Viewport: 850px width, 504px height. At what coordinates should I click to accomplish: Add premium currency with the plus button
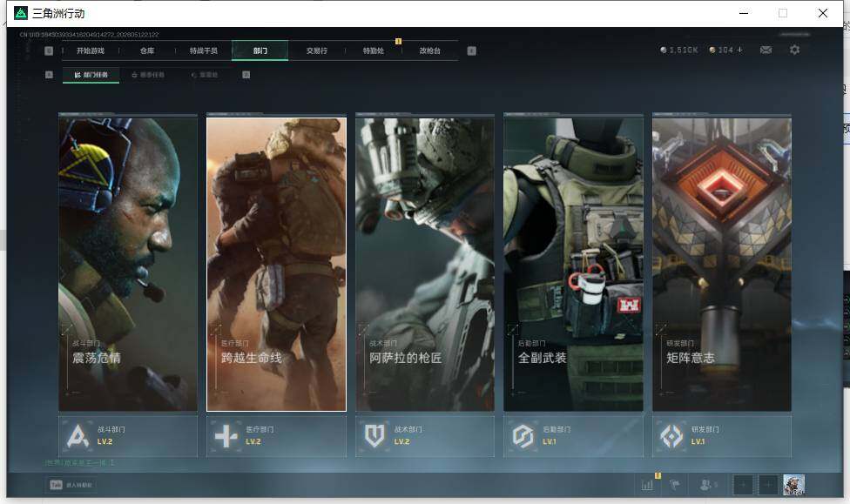[740, 50]
